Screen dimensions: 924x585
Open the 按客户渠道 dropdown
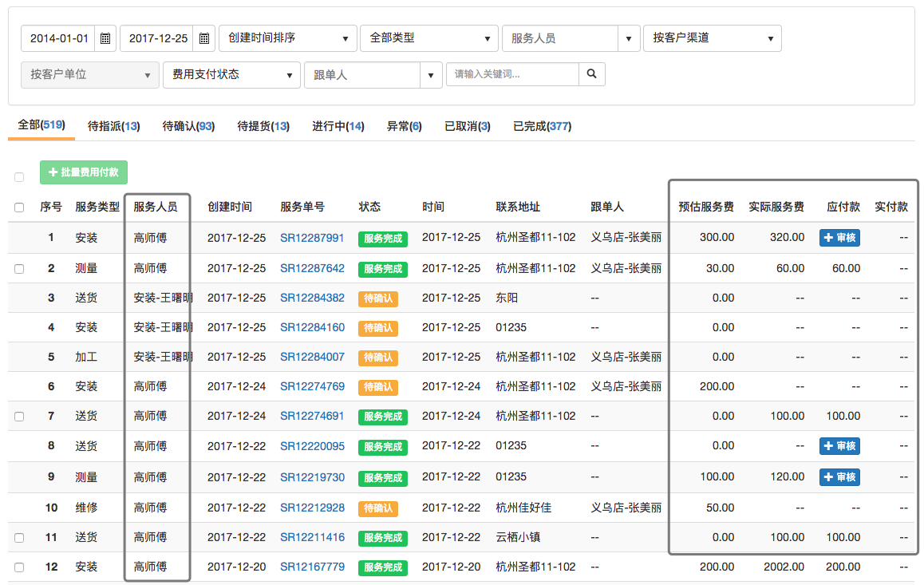pyautogui.click(x=713, y=38)
